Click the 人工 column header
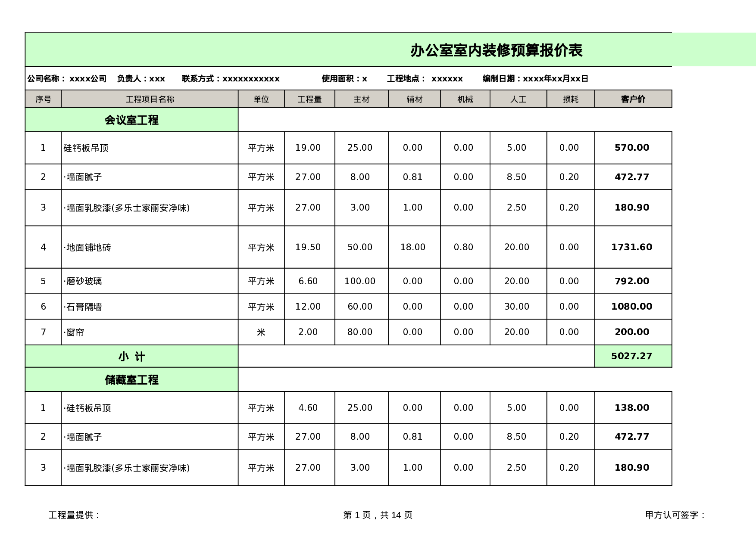The image size is (756, 534). tap(518, 98)
